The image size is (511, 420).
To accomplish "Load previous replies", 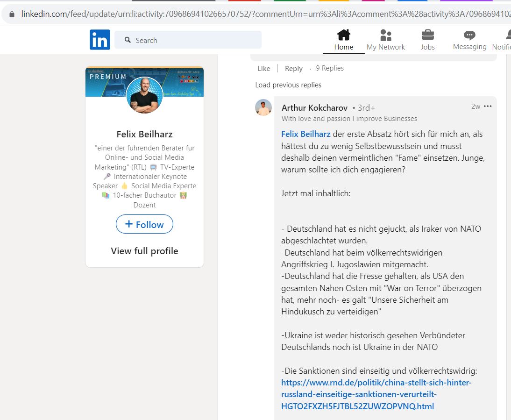I will pyautogui.click(x=288, y=85).
